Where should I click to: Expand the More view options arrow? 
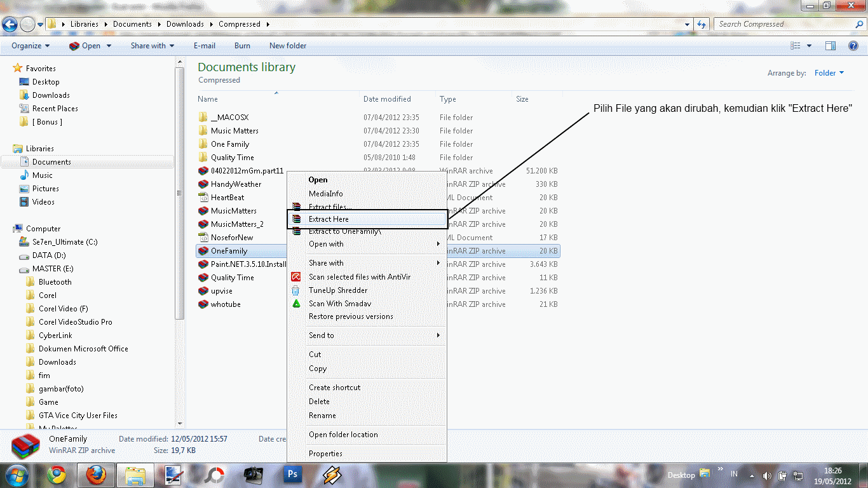pos(809,46)
